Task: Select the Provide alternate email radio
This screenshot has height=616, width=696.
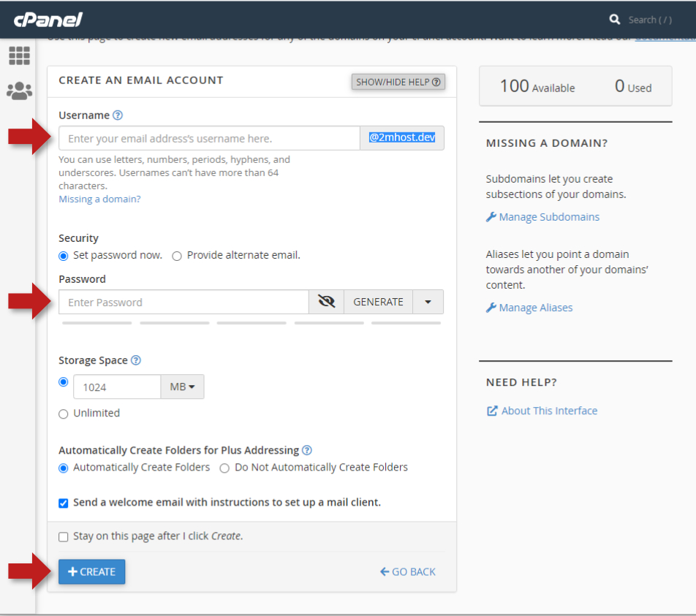Action: (177, 256)
